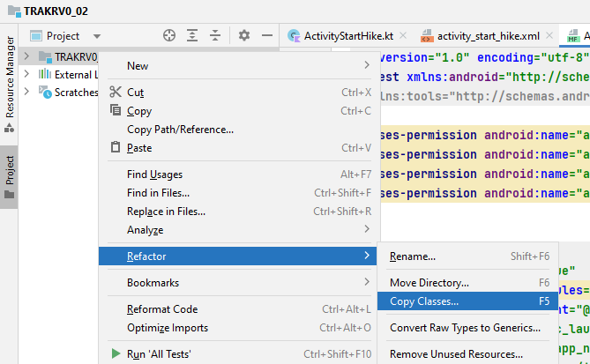
Task: Expand the External Libraries tree node
Action: coord(26,75)
